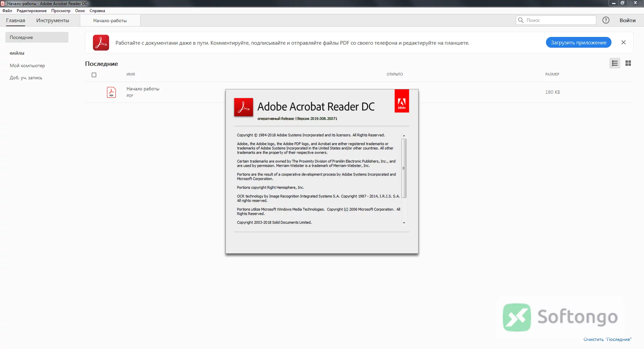Viewport: 644px width, 349px height.
Task: Click the 180 КБ size value
Action: [x=552, y=92]
